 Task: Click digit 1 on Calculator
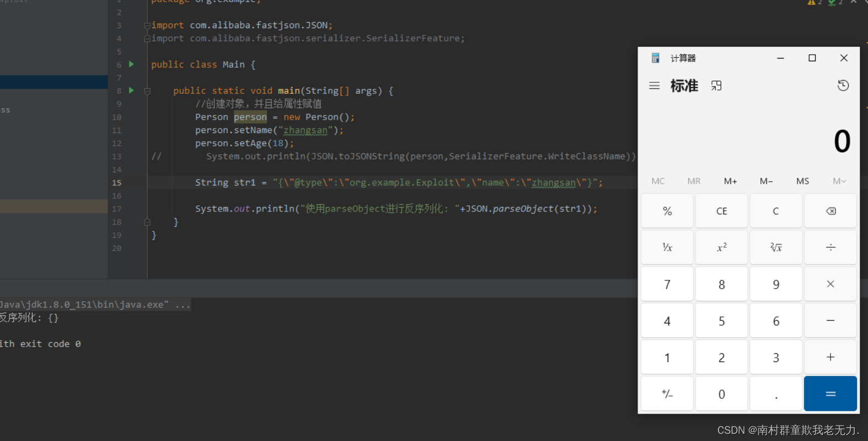pyautogui.click(x=667, y=357)
